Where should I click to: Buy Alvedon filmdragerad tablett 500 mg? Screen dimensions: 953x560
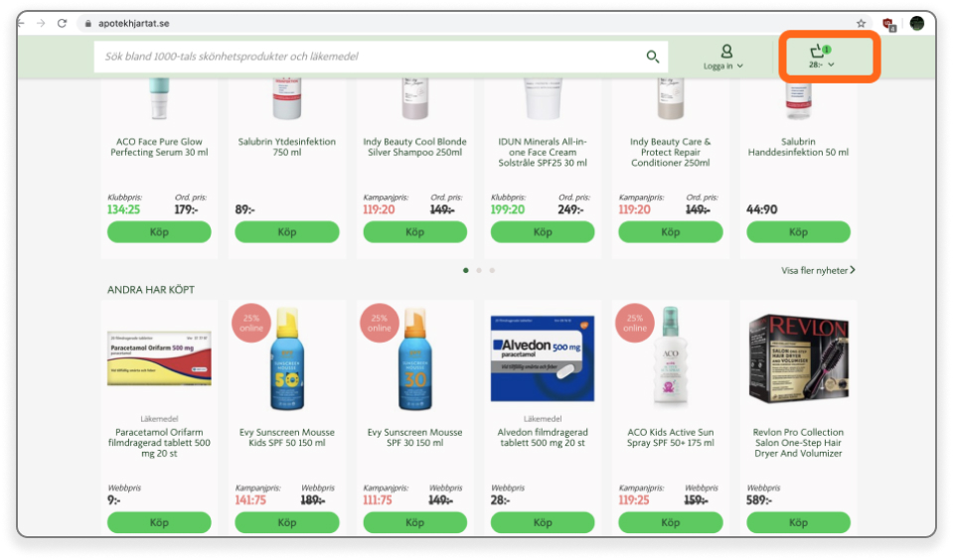click(543, 522)
